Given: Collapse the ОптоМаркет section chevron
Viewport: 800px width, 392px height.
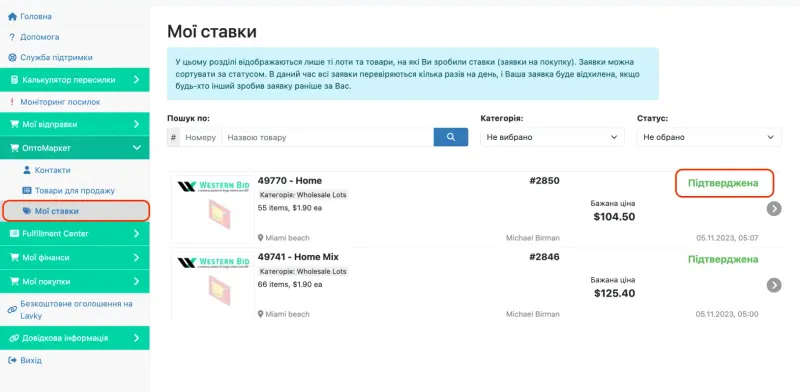Looking at the screenshot, I should [136, 148].
